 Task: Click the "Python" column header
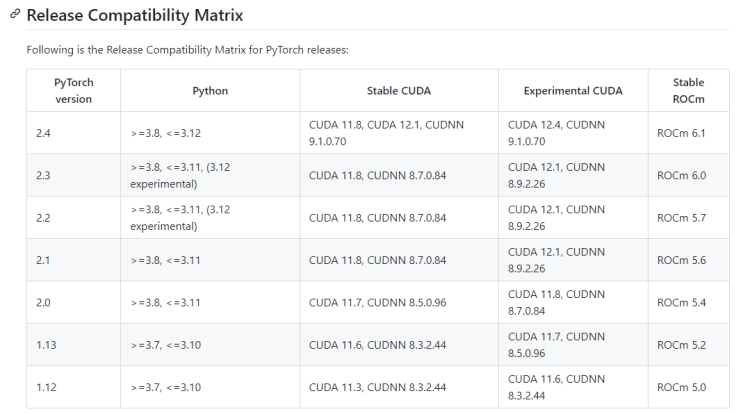[x=210, y=90]
